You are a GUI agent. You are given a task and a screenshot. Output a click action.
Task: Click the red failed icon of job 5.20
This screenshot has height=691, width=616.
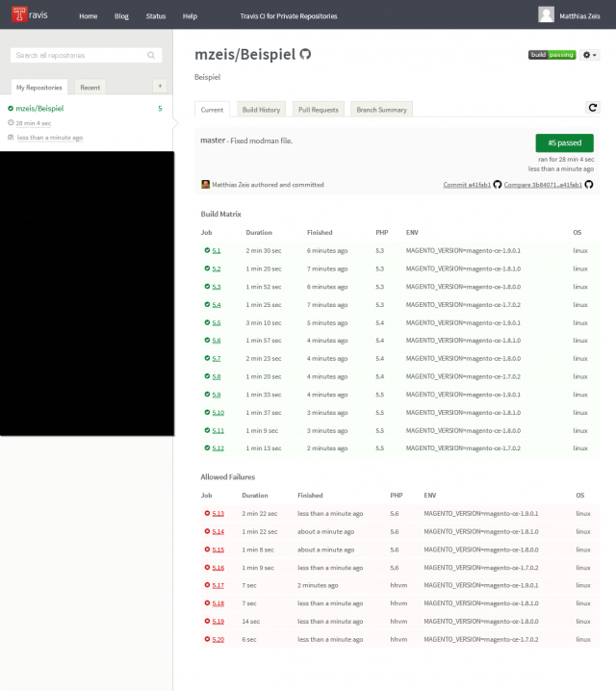click(x=207, y=639)
